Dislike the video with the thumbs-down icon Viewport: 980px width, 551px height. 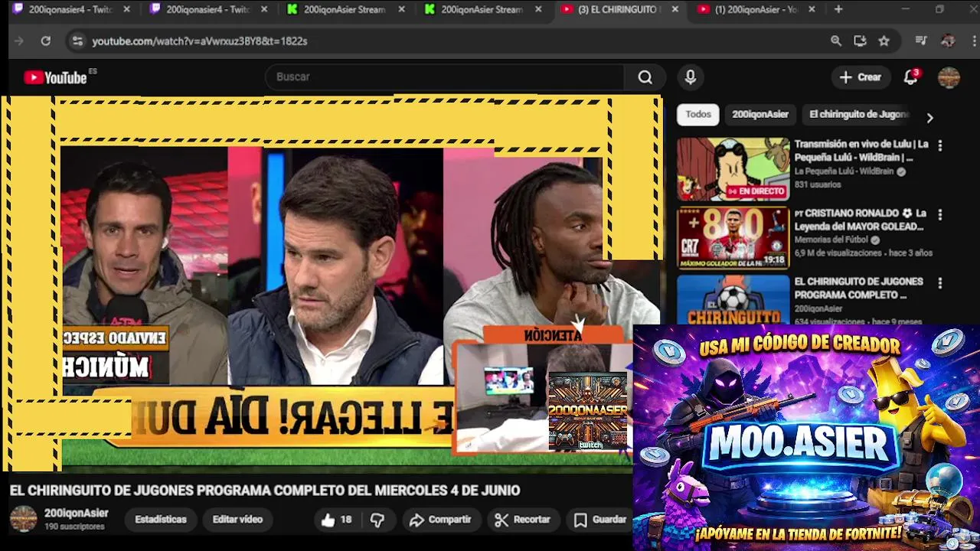point(377,520)
